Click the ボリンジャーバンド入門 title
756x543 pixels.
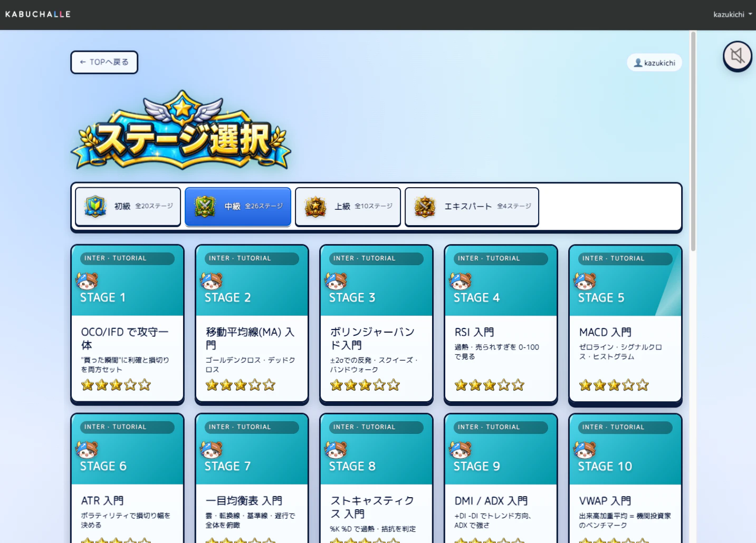click(372, 338)
